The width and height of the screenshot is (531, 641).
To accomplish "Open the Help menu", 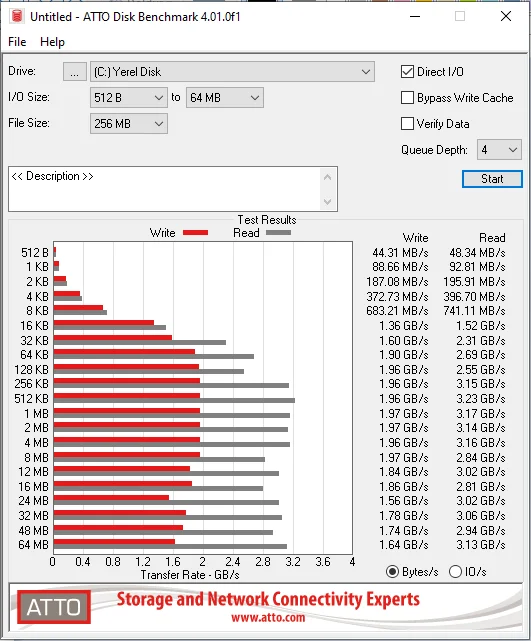I will coord(52,42).
